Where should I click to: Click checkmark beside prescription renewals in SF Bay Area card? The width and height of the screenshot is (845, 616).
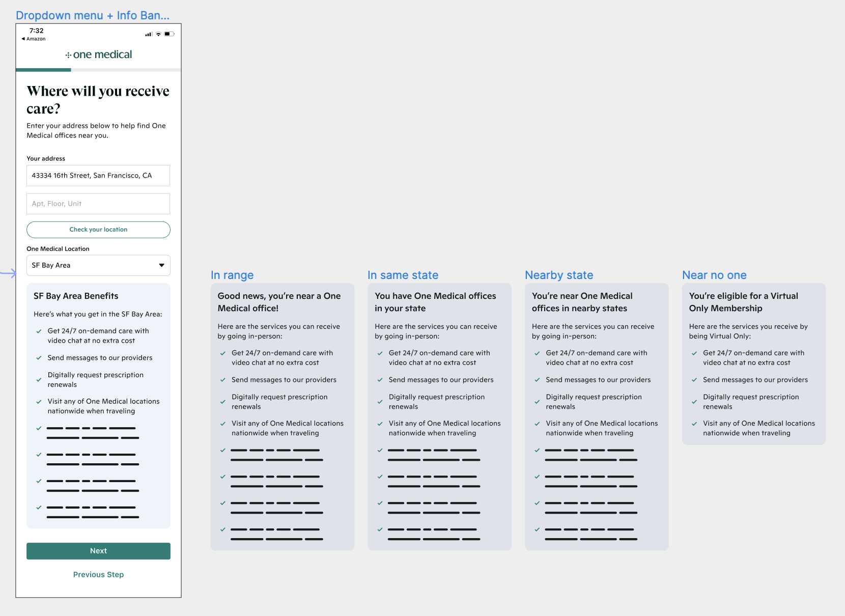[39, 380]
